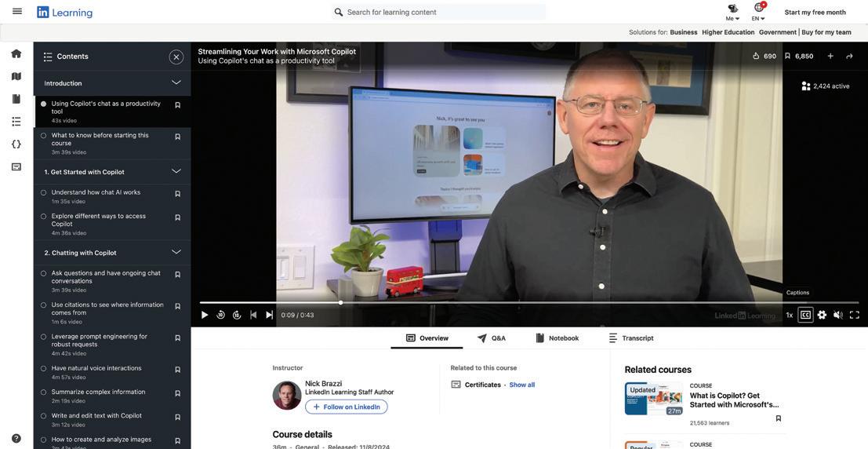868x449 pixels.
Task: Click Buy for my team link
Action: [x=826, y=32]
